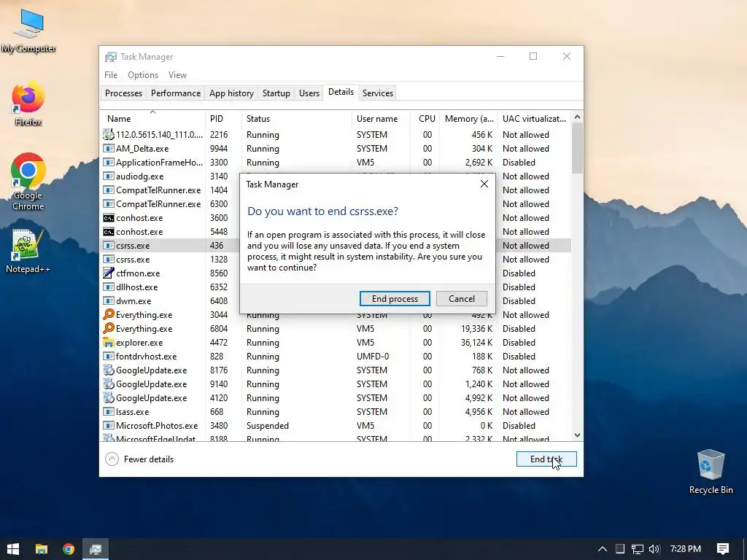
Task: Sort by UAC virtualization column header
Action: (x=534, y=119)
